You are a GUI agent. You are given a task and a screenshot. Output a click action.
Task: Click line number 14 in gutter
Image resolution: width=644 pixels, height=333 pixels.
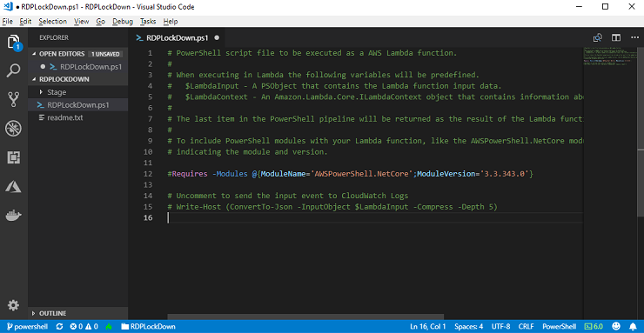(148, 196)
